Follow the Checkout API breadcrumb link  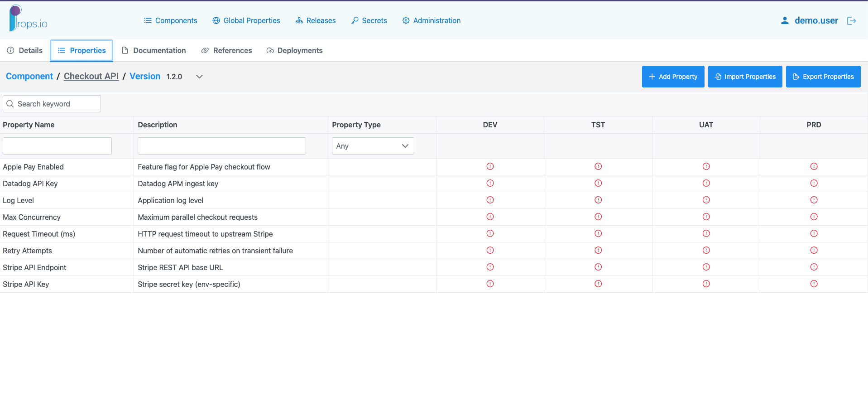(x=91, y=76)
